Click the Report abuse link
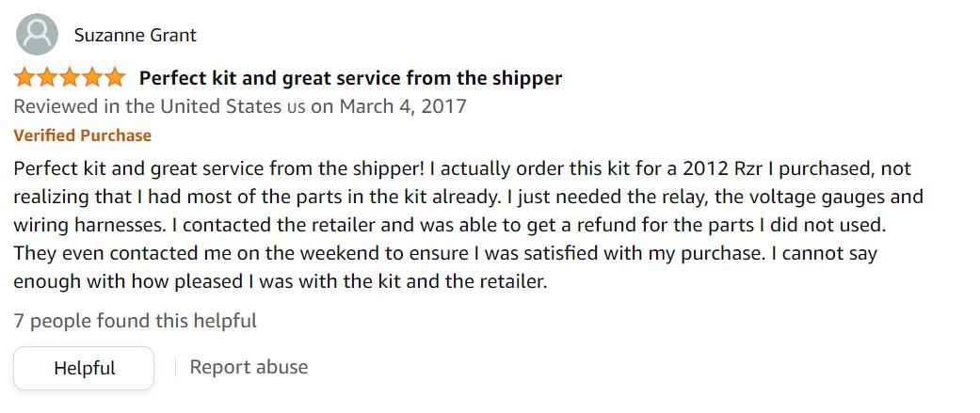980x413 pixels. [x=249, y=367]
